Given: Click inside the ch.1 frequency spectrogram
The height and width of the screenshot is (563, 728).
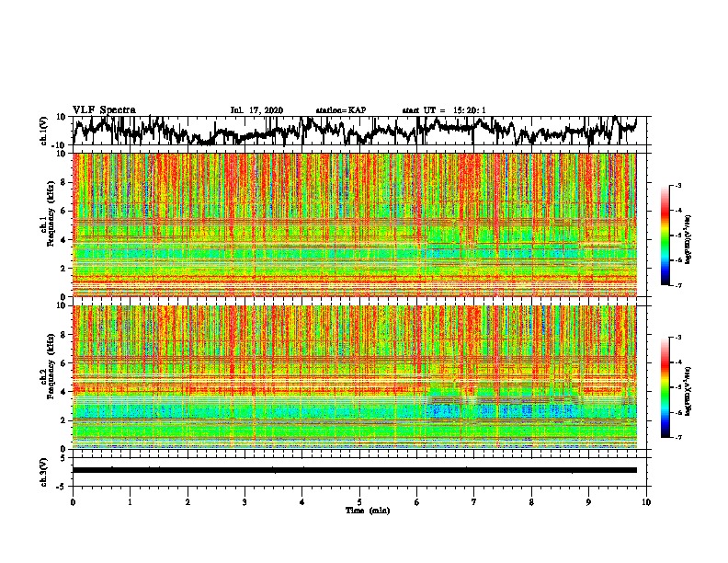Looking at the screenshot, I should point(354,224).
